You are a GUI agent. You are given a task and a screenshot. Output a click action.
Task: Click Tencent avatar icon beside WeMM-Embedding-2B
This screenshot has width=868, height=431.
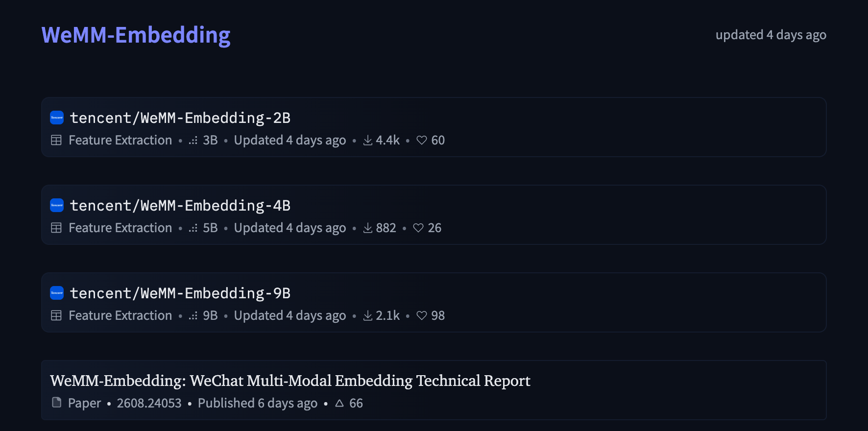[x=57, y=118]
